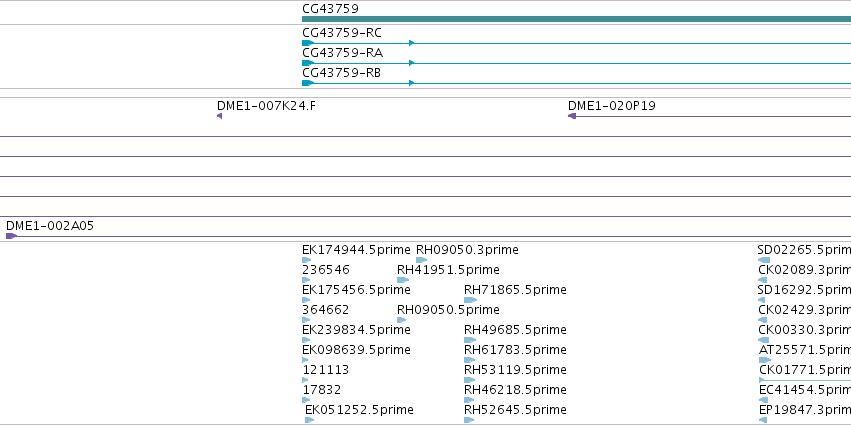Screen dimensions: 851x425
Task: Select the CG43759-RB transcript exon arrow
Action: pos(308,83)
